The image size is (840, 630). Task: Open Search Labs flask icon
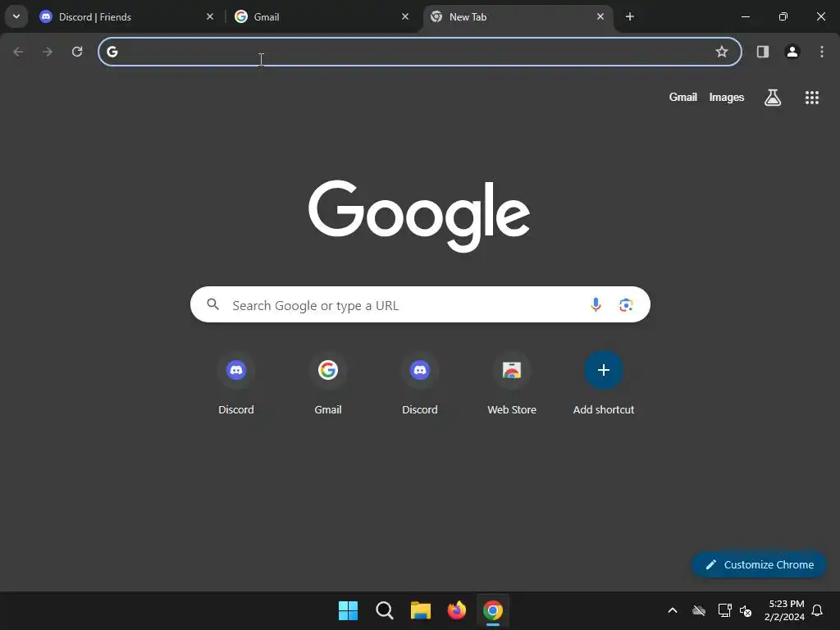[773, 97]
